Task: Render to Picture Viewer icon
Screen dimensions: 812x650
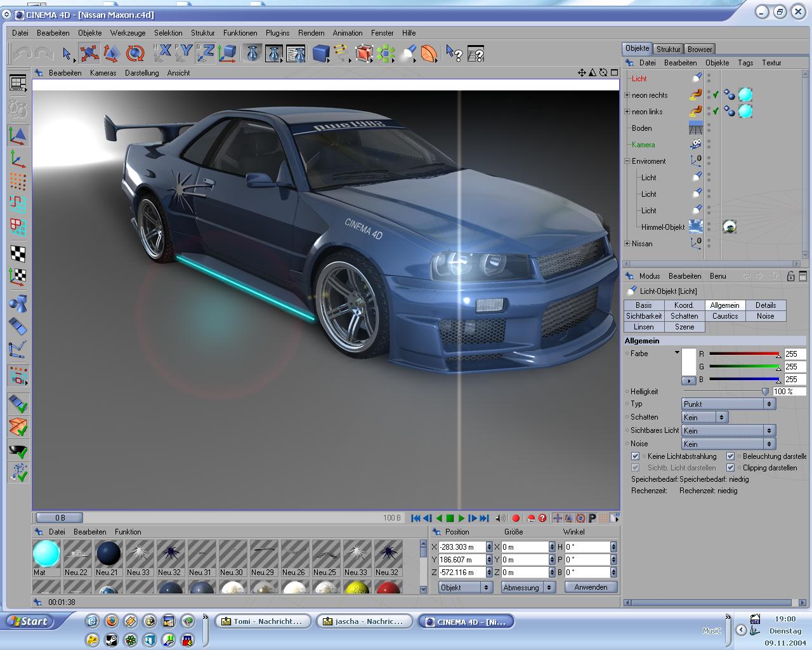Action: (x=274, y=53)
